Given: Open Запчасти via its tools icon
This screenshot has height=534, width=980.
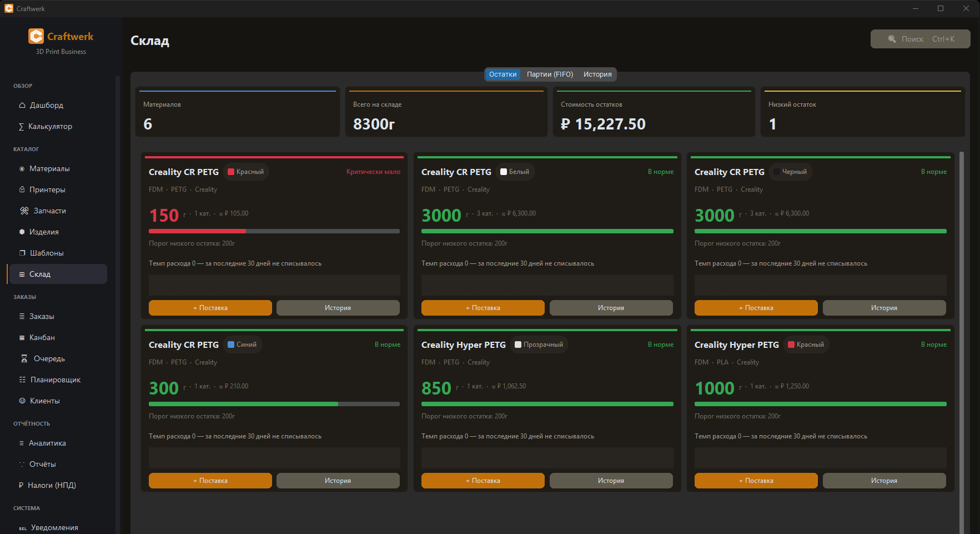Looking at the screenshot, I should (x=24, y=211).
